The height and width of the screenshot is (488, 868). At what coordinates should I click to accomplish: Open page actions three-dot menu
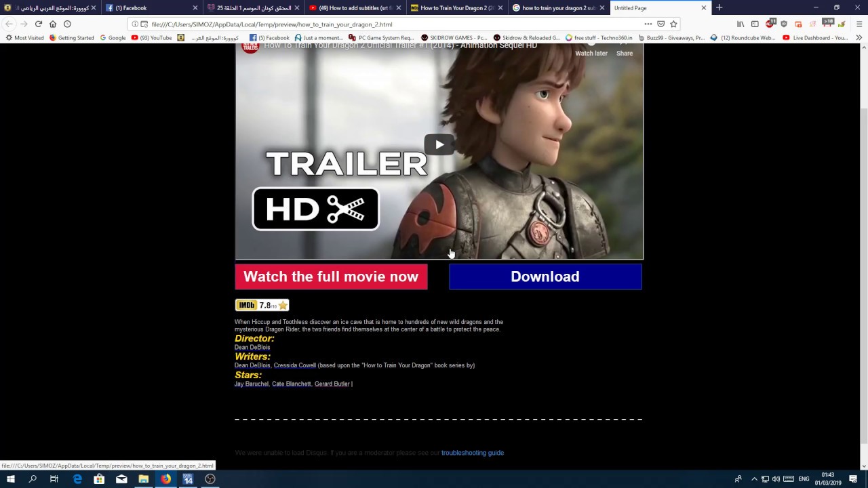pyautogui.click(x=648, y=24)
